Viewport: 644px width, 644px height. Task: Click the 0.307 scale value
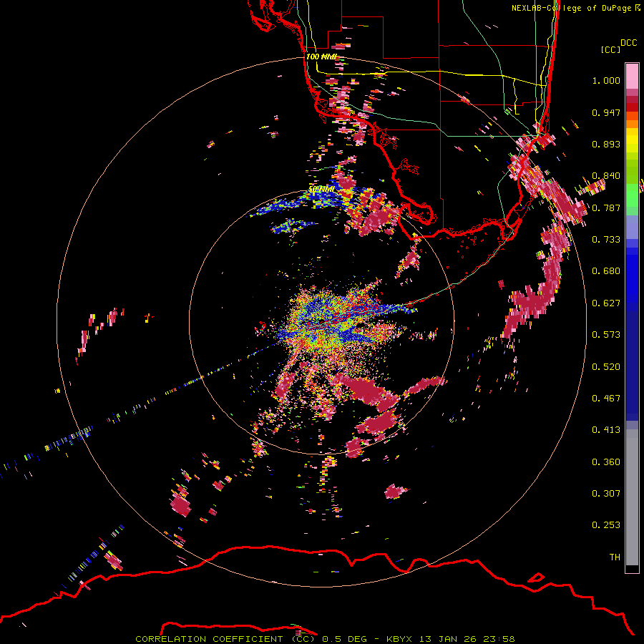pyautogui.click(x=606, y=494)
